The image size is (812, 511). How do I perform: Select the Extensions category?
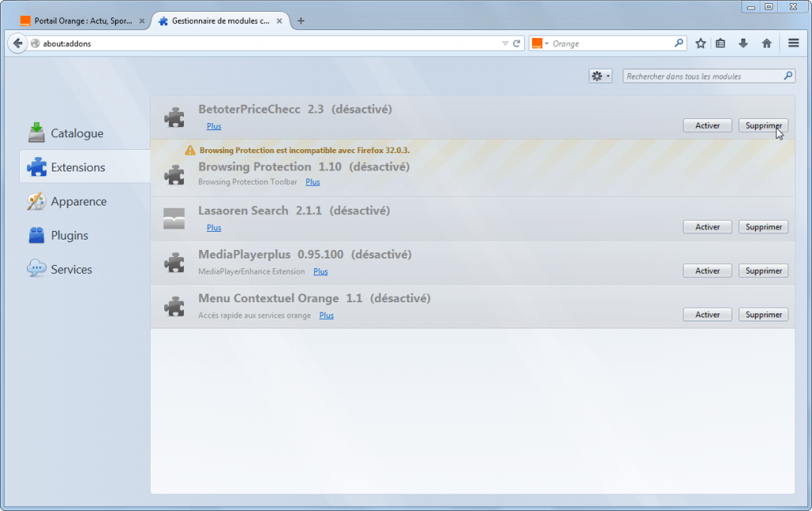tap(85, 167)
